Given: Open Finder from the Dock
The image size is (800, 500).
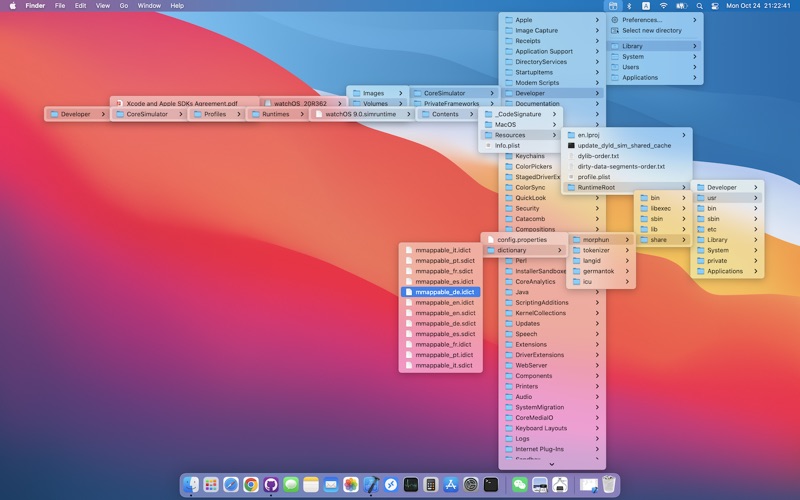Looking at the screenshot, I should click(191, 484).
